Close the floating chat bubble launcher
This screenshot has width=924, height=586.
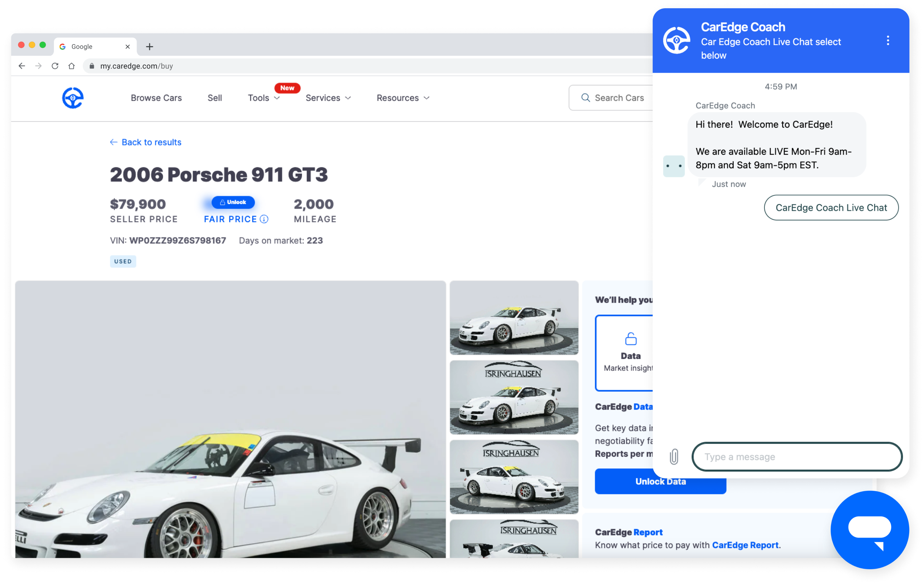coord(869,530)
